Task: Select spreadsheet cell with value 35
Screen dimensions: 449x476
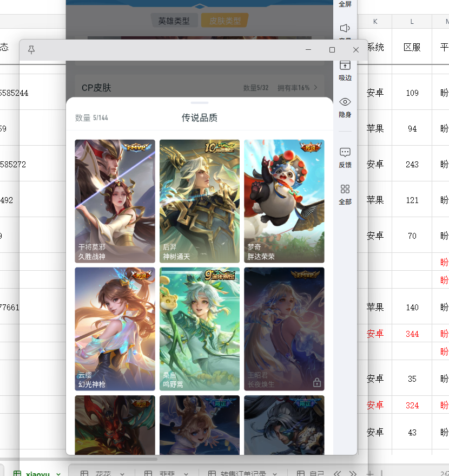Action: tap(412, 379)
